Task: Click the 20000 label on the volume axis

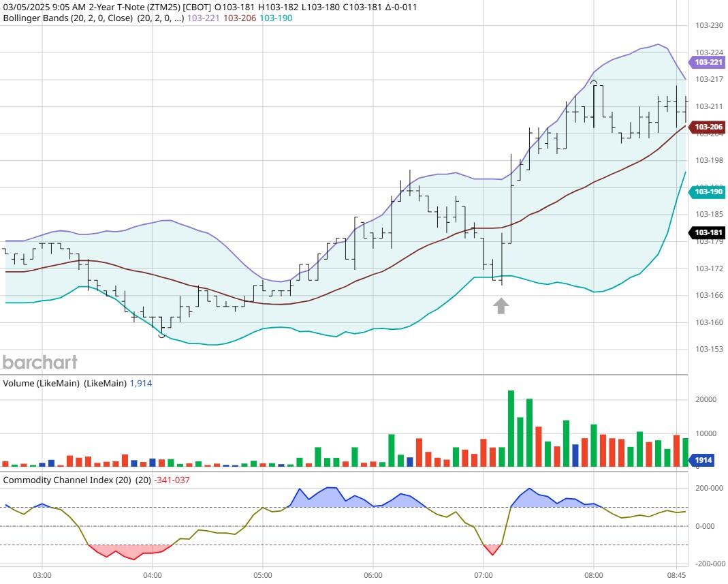Action: click(x=705, y=399)
